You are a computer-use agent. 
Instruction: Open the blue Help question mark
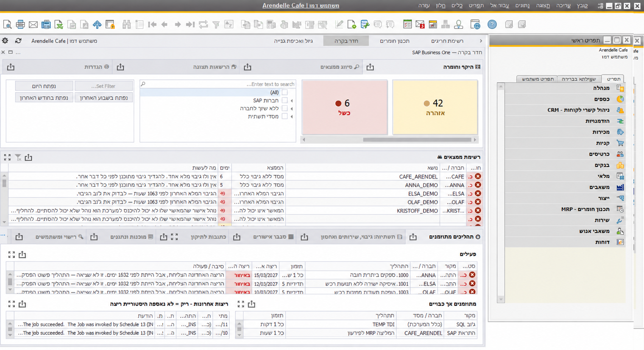tap(492, 25)
